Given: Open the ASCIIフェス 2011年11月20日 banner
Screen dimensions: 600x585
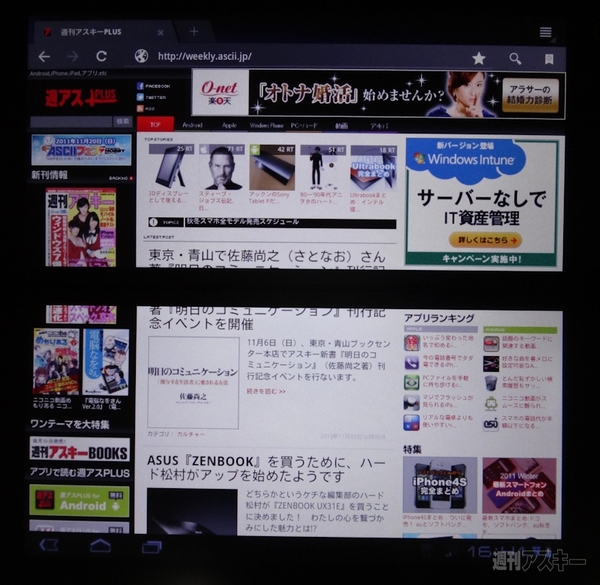Looking at the screenshot, I should point(81,150).
